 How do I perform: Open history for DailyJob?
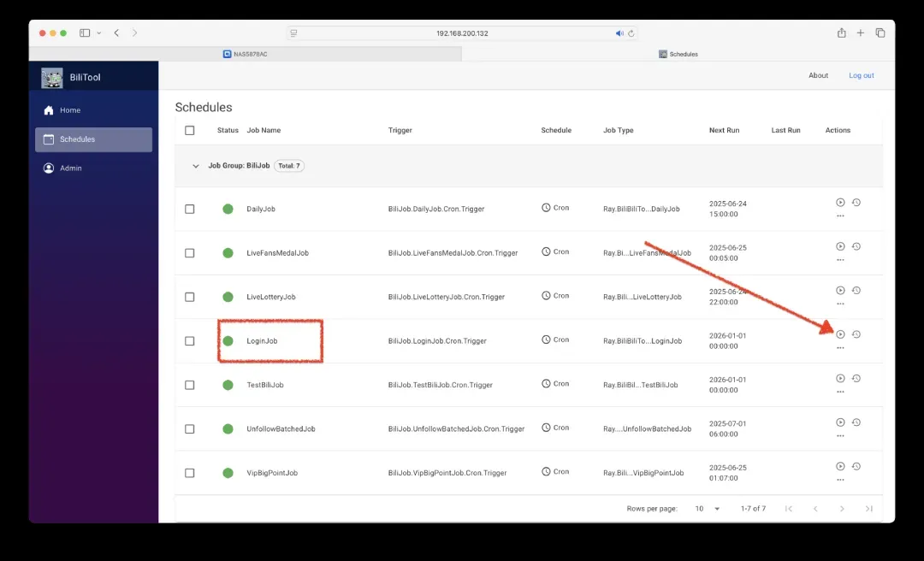856,203
